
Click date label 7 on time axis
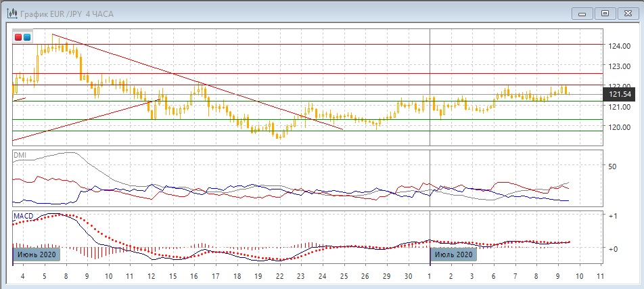[515, 276]
